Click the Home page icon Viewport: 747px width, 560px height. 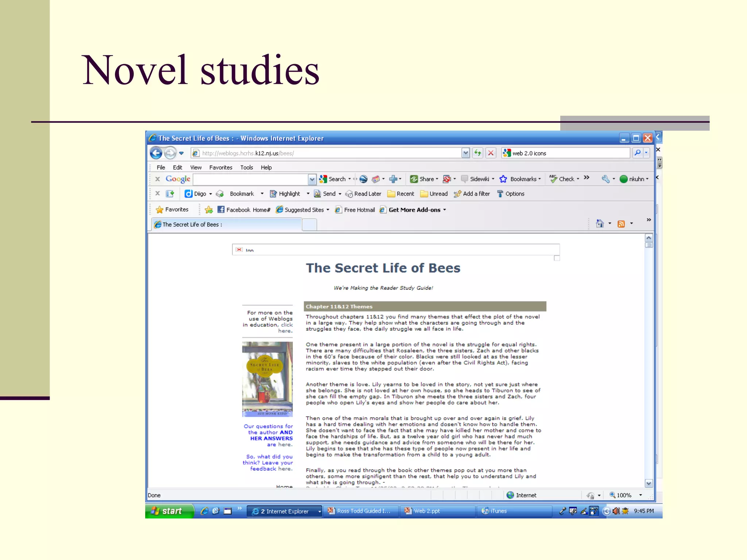pyautogui.click(x=600, y=223)
